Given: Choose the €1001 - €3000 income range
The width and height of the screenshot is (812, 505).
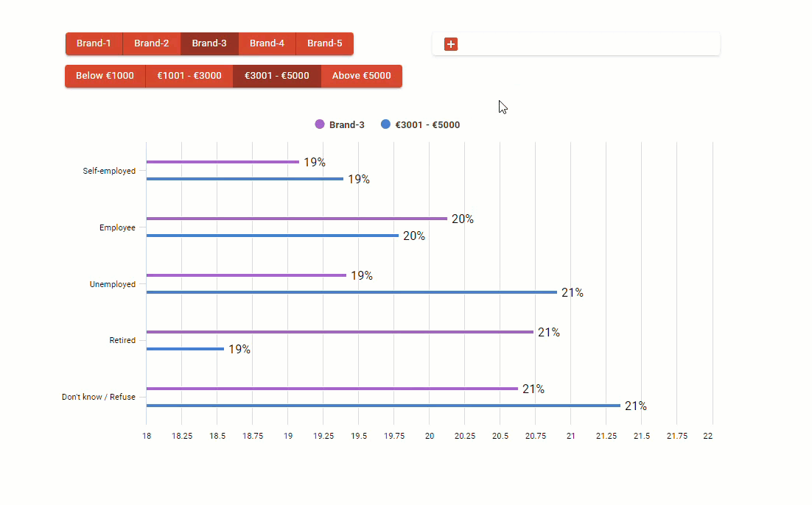Looking at the screenshot, I should pyautogui.click(x=189, y=76).
